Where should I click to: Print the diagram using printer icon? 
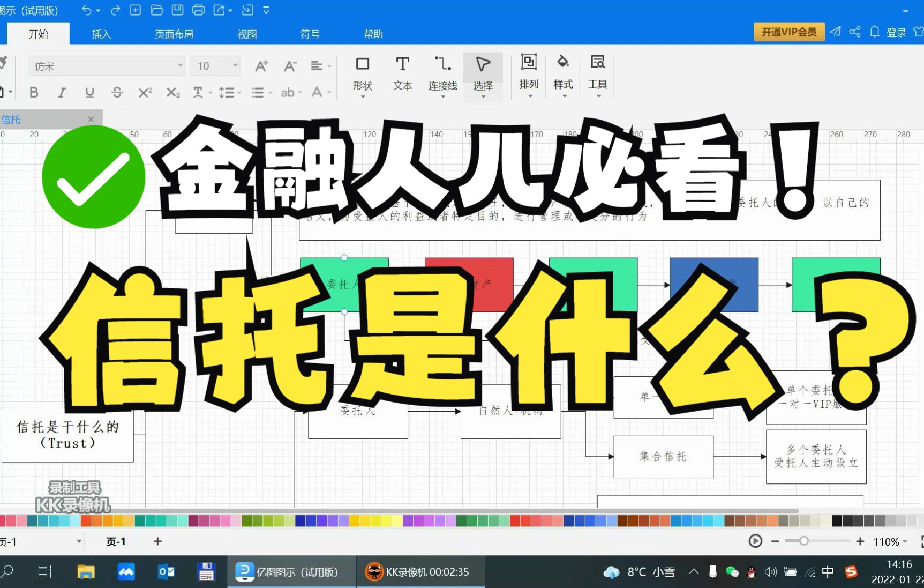pyautogui.click(x=198, y=10)
